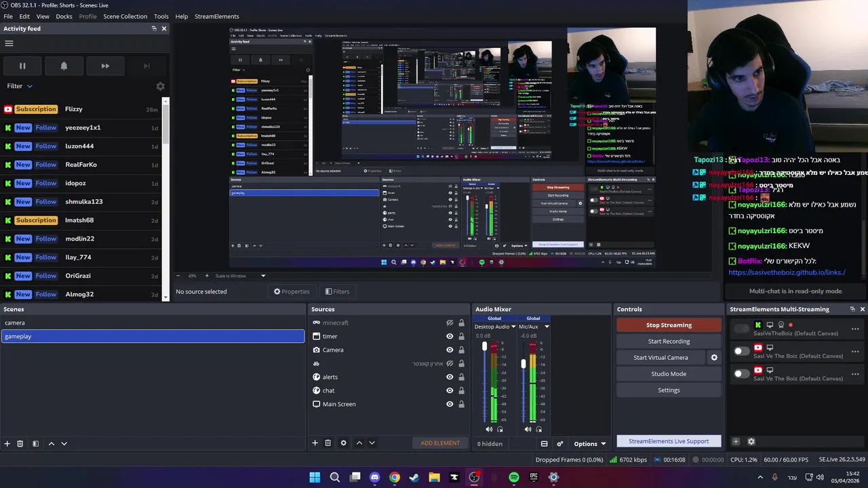Add a new scene with the plus icon
Image resolution: width=868 pixels, height=488 pixels.
pyautogui.click(x=7, y=443)
